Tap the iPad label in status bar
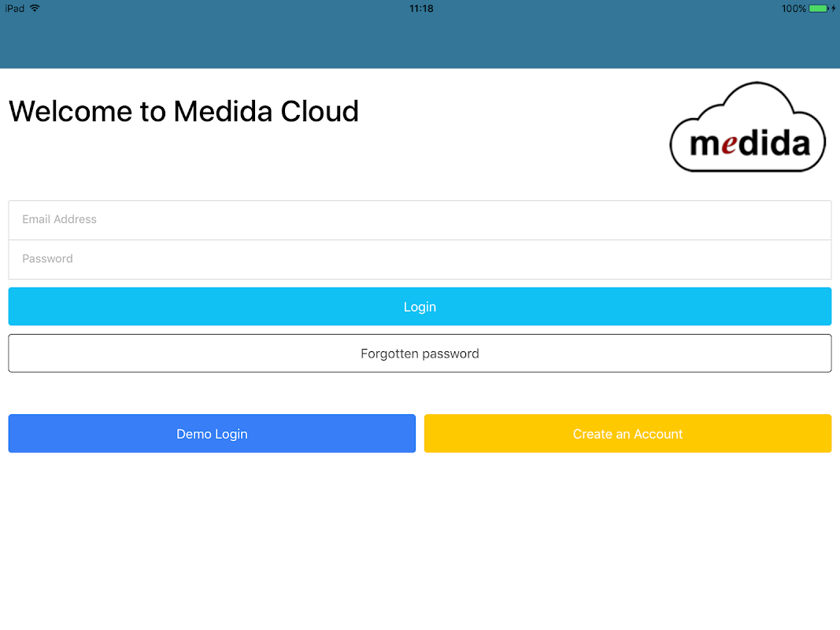 (14, 9)
